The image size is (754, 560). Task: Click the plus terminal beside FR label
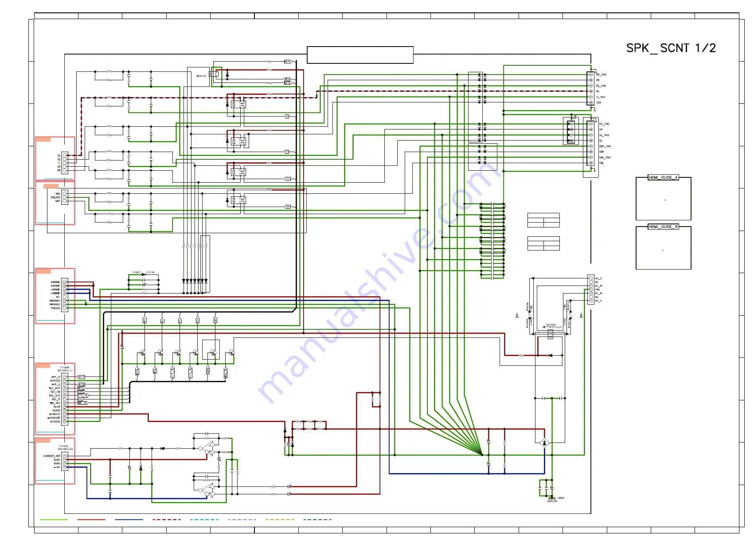click(591, 80)
